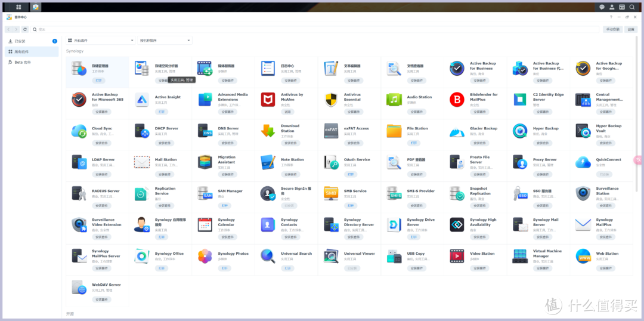Click install button under Audio Station
Viewport: 644px width, 321px height.
[x=416, y=112]
